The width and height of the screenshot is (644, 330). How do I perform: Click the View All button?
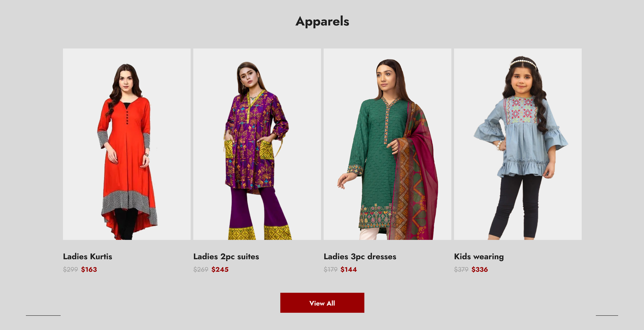[322, 303]
